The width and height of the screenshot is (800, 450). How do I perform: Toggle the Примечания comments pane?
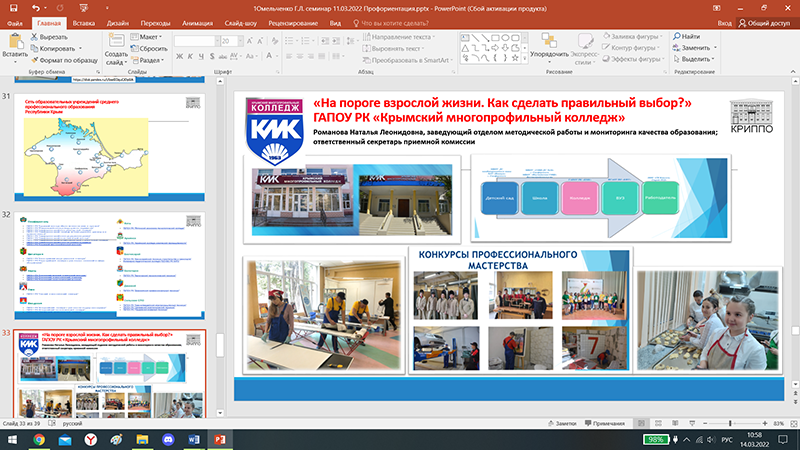click(605, 423)
